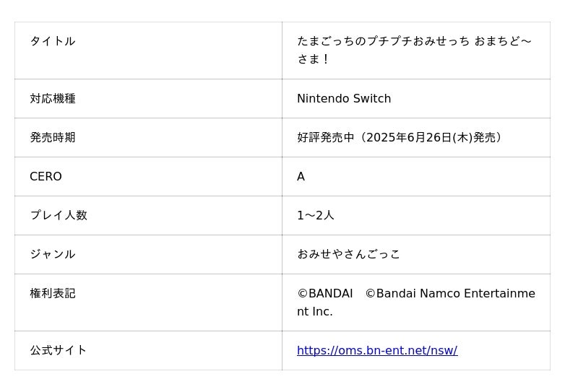Click the Nintendo Switch platform text
This screenshot has width=578, height=392.
point(344,99)
